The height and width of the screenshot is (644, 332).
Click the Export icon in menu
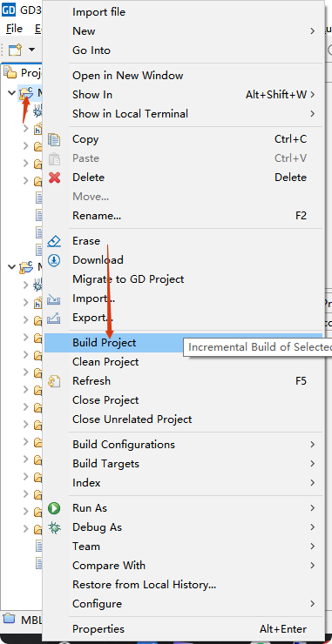[54, 318]
